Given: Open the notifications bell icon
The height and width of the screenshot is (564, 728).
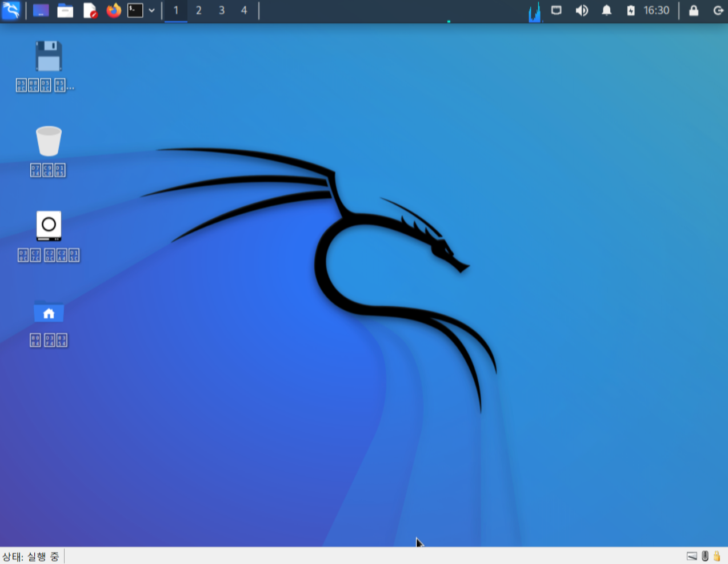Looking at the screenshot, I should click(607, 10).
